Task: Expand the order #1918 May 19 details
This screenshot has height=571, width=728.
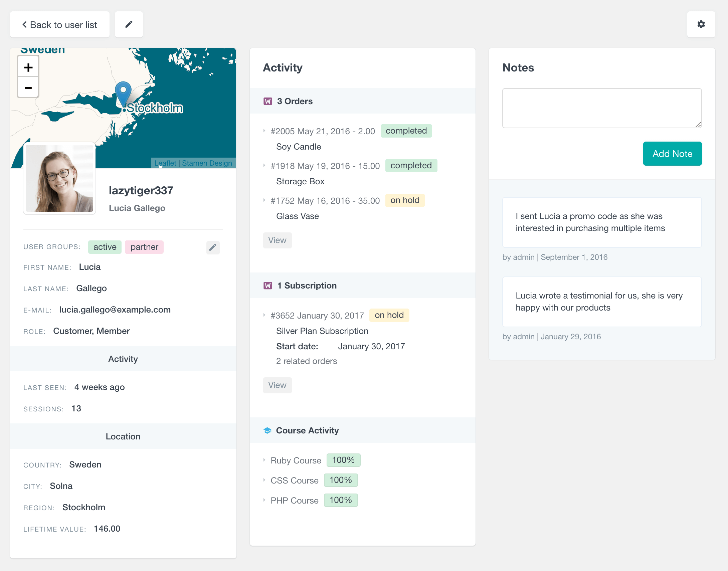Action: pyautogui.click(x=265, y=165)
